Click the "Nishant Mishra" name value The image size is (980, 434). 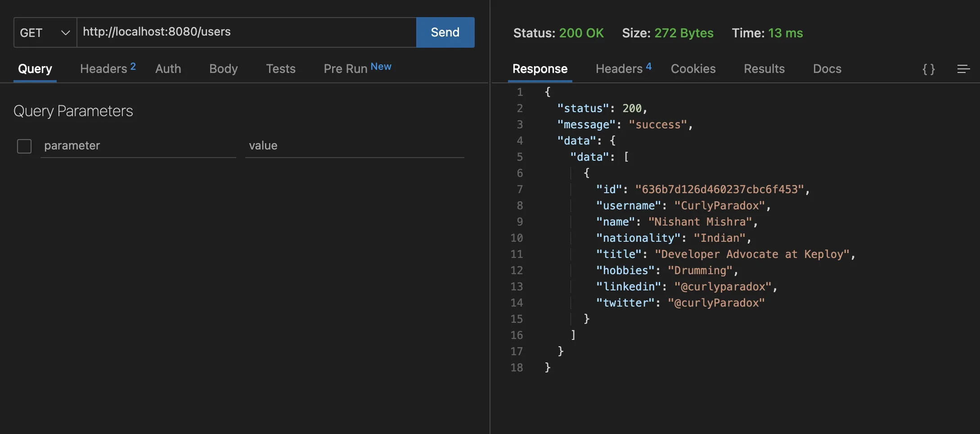[700, 222]
